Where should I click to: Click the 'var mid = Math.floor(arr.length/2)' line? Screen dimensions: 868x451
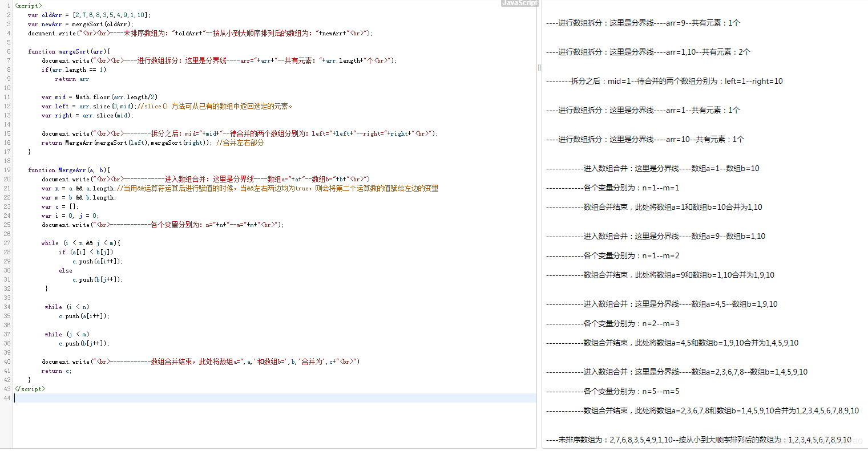click(x=100, y=97)
